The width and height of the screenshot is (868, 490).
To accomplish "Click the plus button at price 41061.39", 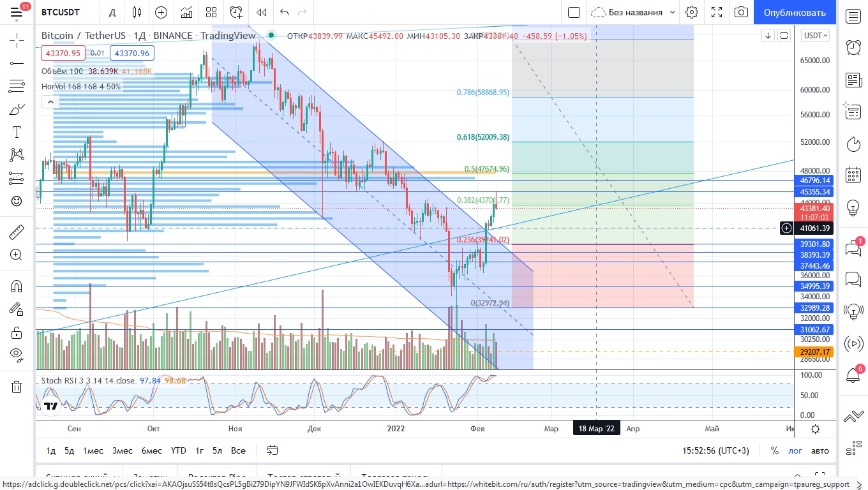I will tap(787, 228).
